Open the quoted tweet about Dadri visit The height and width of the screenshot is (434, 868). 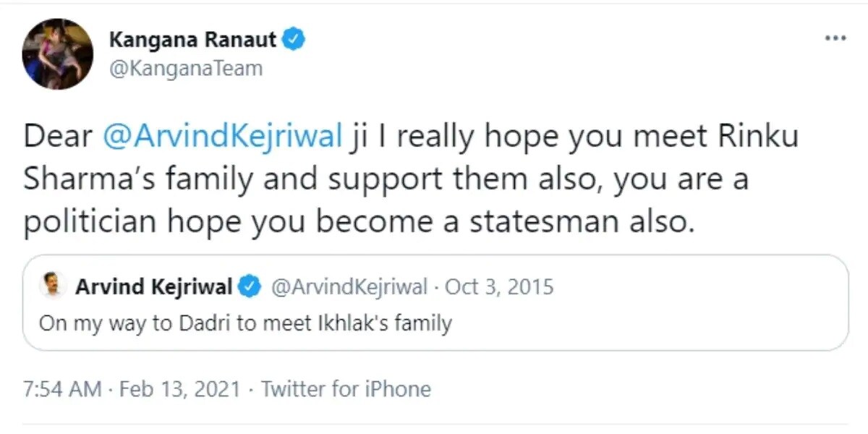click(x=435, y=302)
